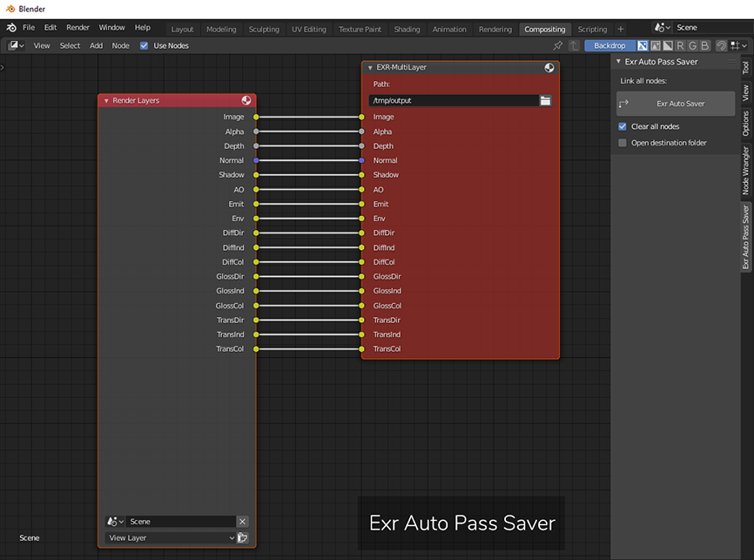Open the View Layer dropdown
This screenshot has height=560, width=754.
[171, 538]
